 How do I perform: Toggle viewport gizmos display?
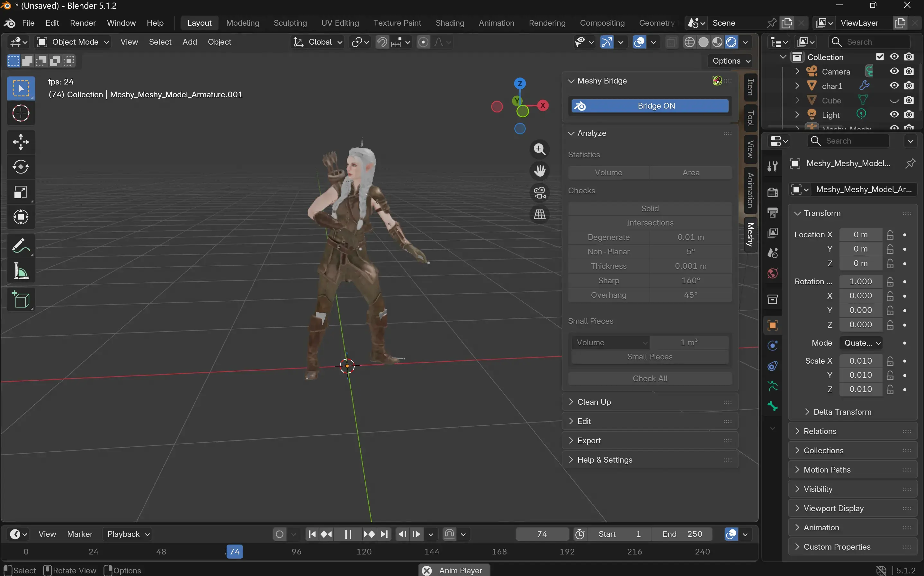point(606,42)
